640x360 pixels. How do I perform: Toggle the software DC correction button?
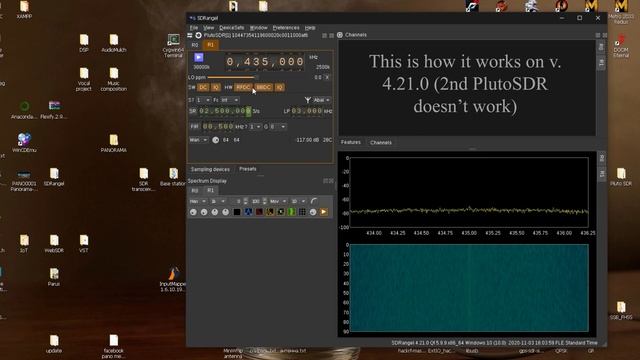pos(203,87)
